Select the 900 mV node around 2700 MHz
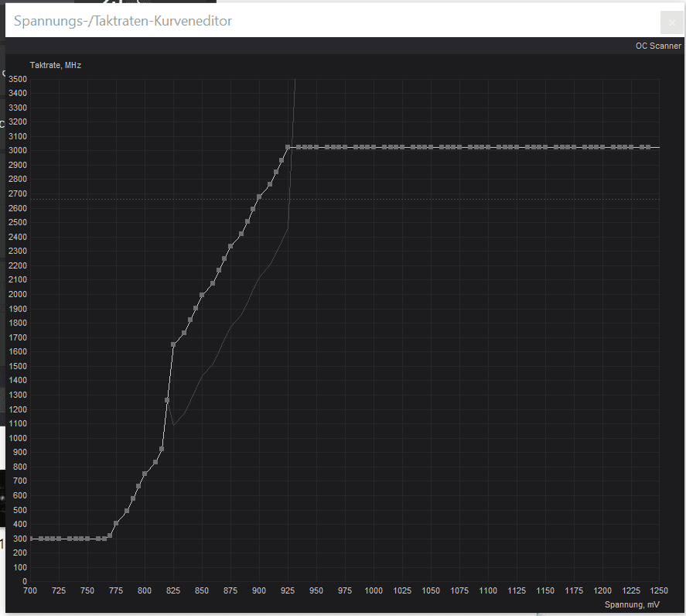686x616 pixels. [259, 198]
